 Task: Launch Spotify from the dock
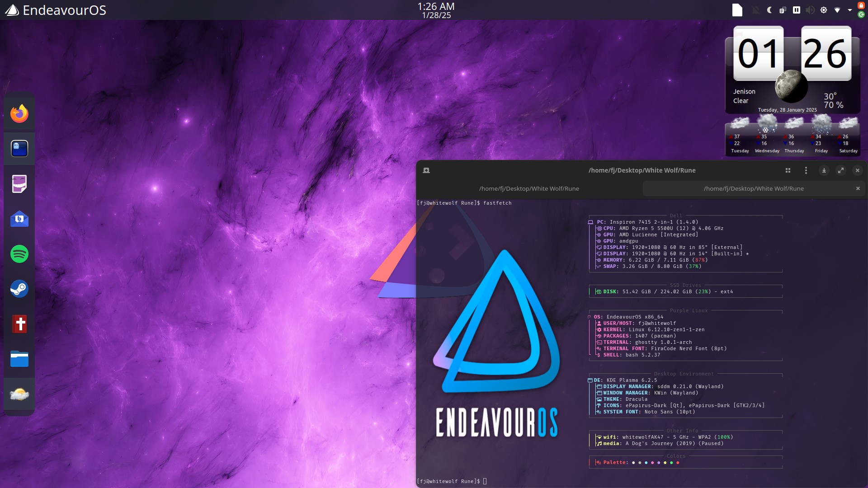point(19,254)
